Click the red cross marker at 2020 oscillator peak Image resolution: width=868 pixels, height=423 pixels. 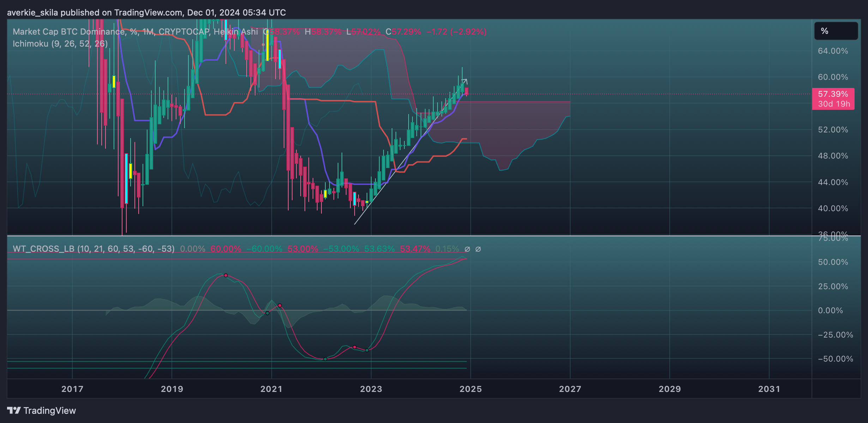pos(226,275)
